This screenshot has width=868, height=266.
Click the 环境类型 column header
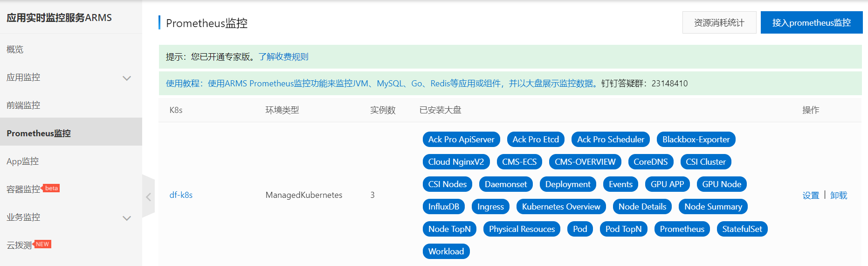coord(282,110)
